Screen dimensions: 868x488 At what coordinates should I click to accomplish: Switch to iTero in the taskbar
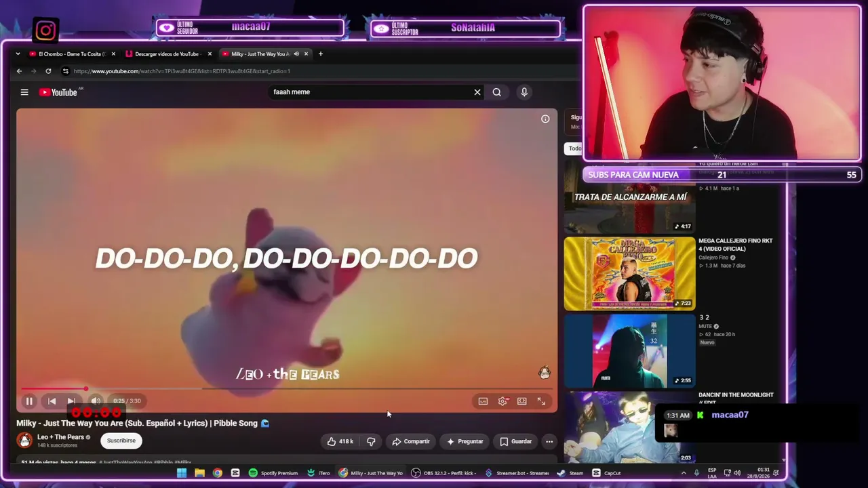pyautogui.click(x=319, y=473)
